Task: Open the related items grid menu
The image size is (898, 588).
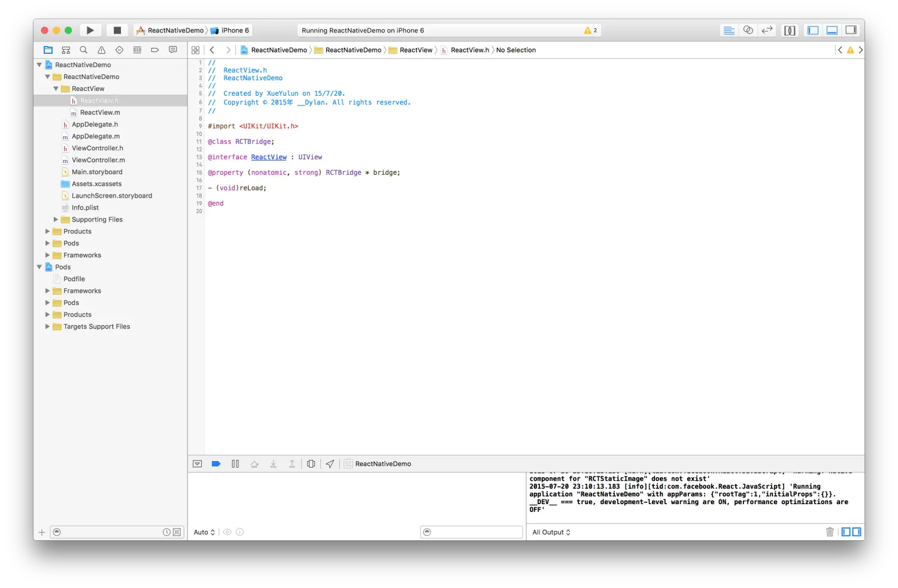Action: 196,50
